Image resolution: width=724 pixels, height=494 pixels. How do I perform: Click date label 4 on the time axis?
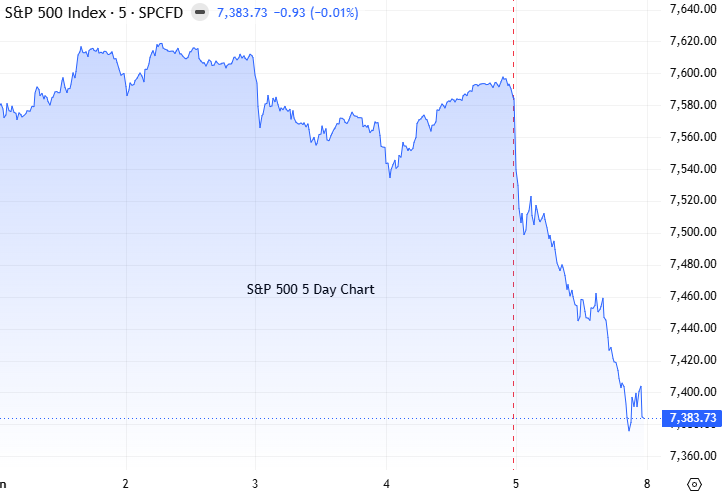coord(386,484)
